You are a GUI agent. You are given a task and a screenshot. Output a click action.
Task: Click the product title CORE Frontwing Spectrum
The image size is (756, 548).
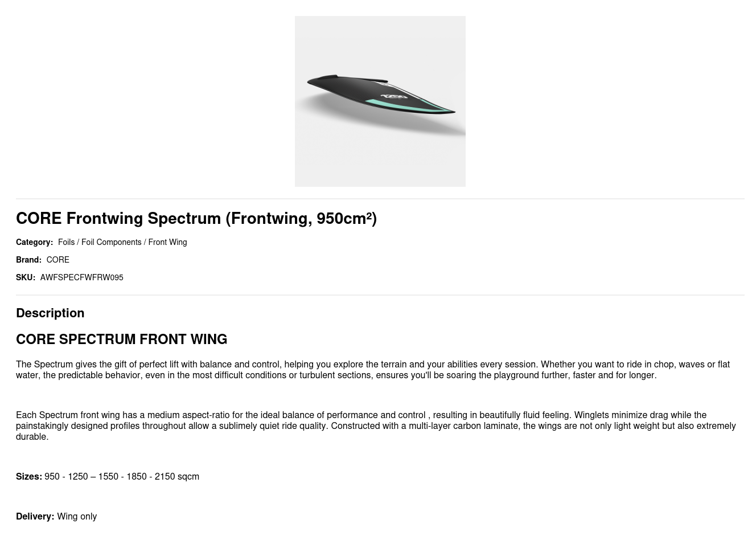pos(196,219)
